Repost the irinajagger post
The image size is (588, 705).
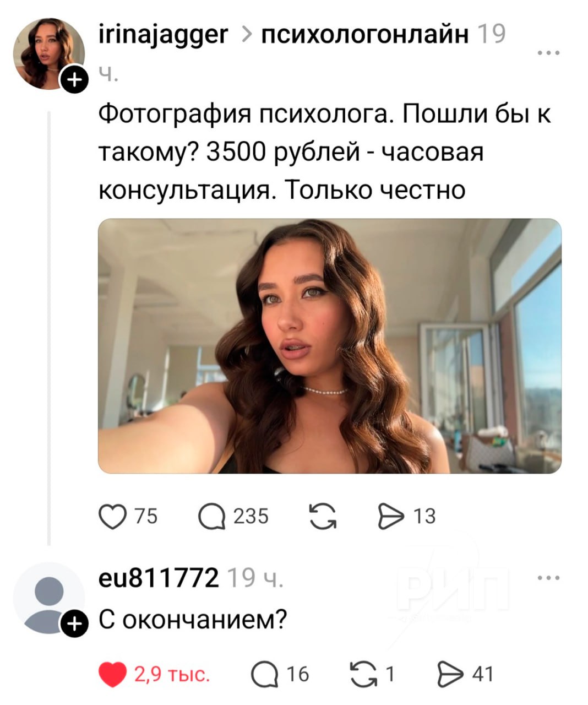tap(323, 517)
